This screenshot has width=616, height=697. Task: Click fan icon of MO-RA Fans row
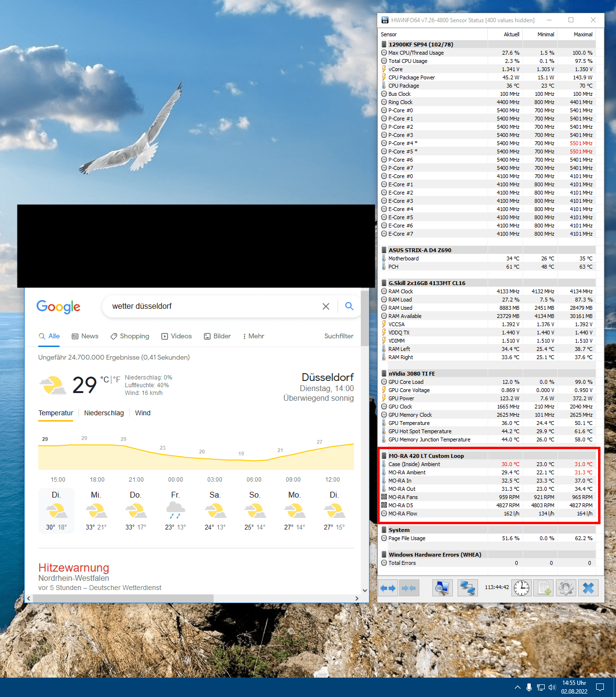pyautogui.click(x=384, y=497)
